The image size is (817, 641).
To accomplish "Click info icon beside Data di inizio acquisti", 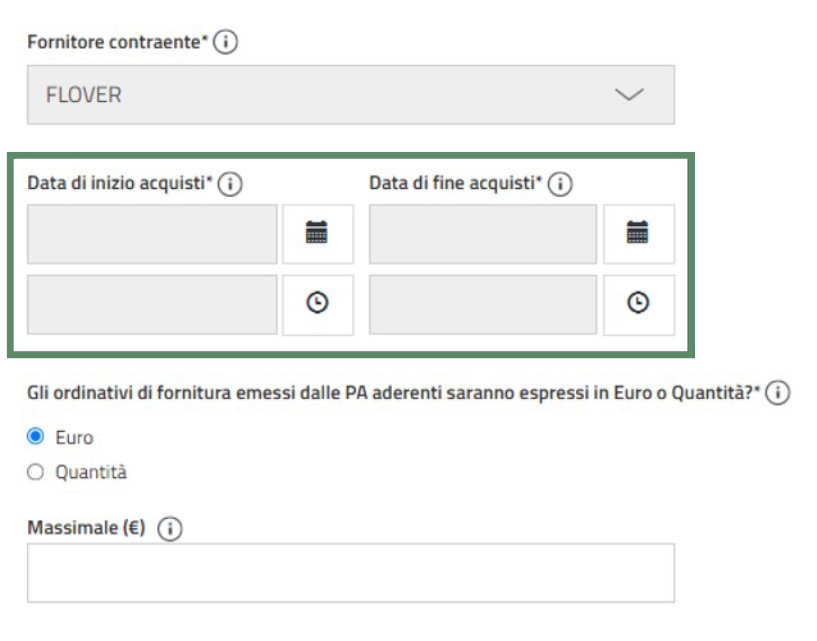I will [x=232, y=184].
